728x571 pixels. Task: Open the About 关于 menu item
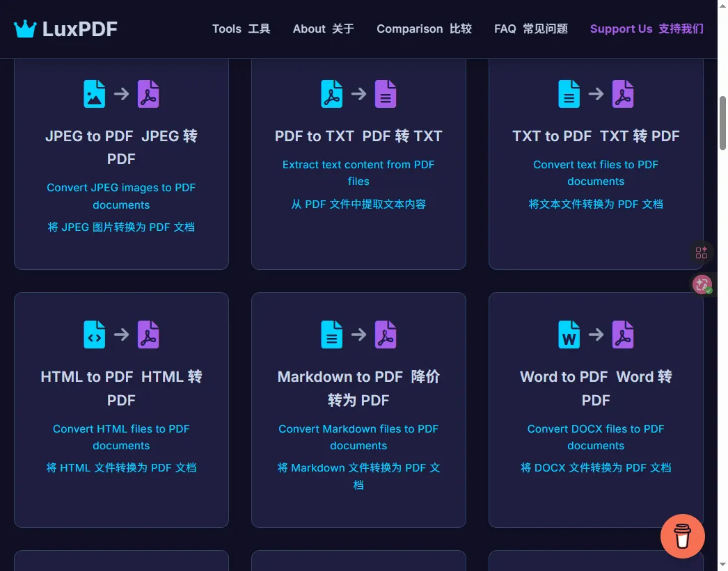pos(323,29)
